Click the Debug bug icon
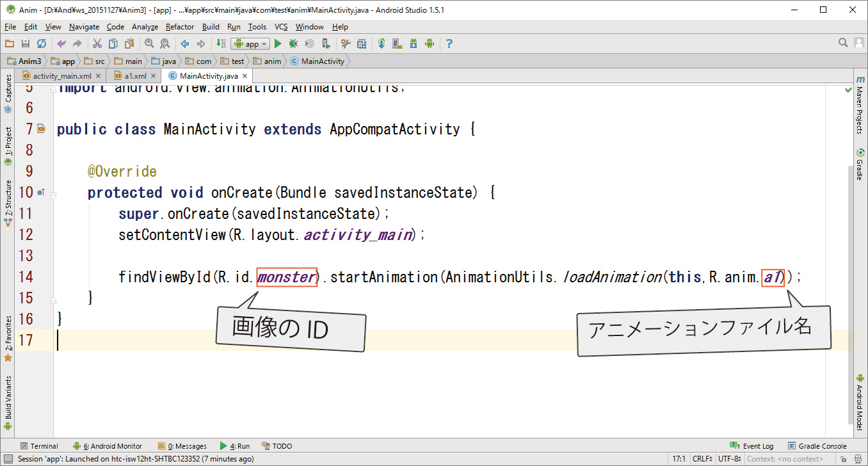 point(294,44)
